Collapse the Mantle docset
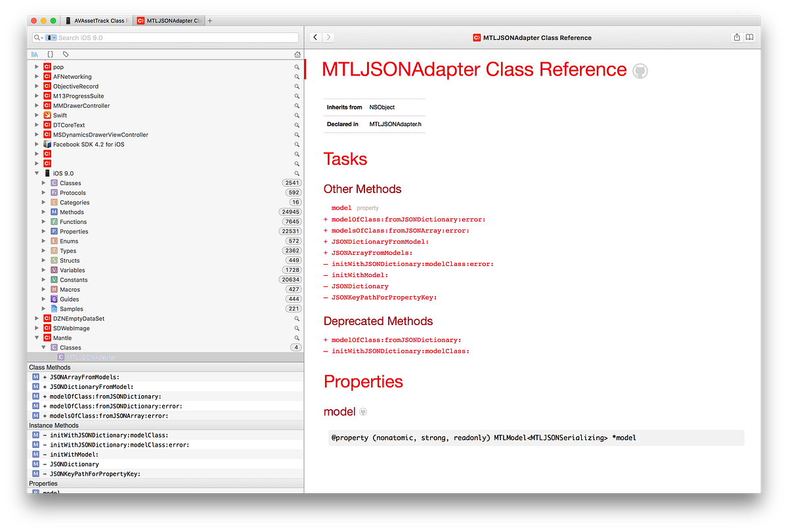This screenshot has height=532, width=788. (x=37, y=338)
